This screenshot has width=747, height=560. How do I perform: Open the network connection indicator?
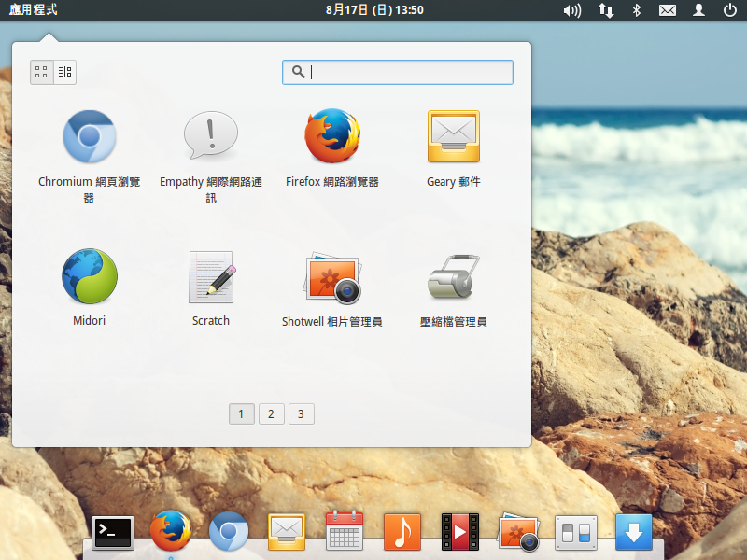point(605,10)
